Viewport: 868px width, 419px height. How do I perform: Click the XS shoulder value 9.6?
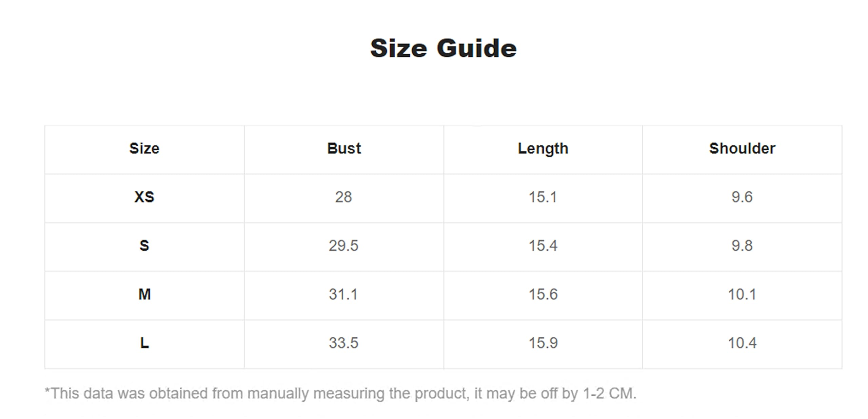pos(742,197)
